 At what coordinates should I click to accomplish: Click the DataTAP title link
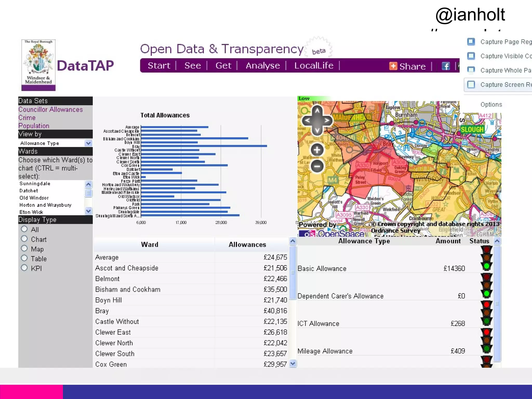(85, 65)
